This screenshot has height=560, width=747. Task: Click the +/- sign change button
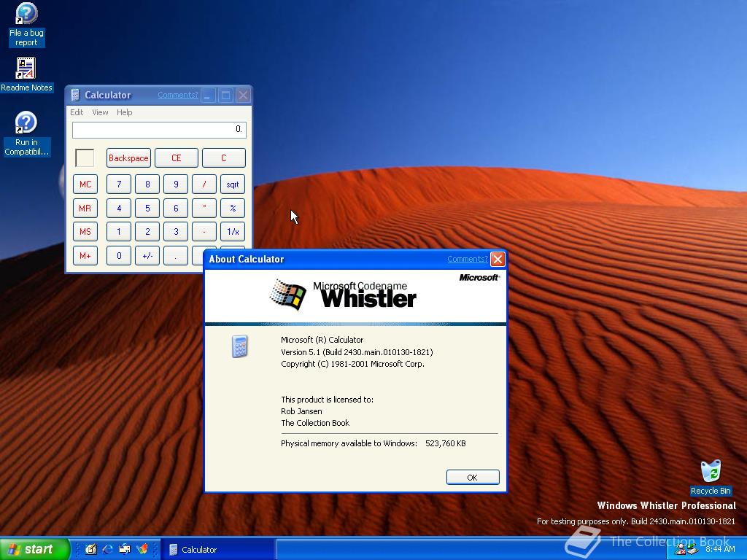[x=147, y=256]
